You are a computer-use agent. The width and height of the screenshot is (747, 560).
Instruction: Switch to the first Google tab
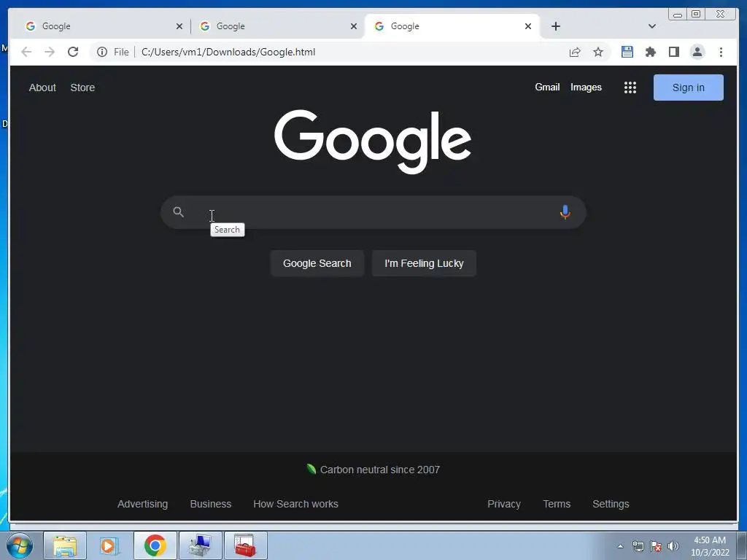(x=99, y=26)
